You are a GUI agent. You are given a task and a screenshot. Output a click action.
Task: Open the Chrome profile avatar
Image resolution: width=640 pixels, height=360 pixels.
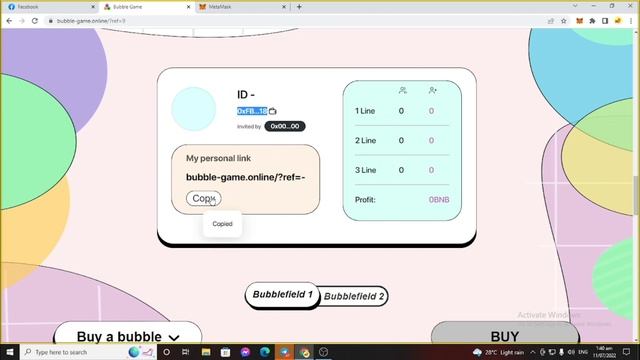point(618,21)
